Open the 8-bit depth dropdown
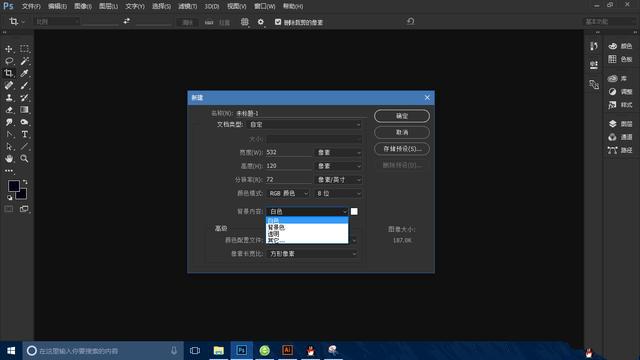Viewport: 640px width, 360px height. tap(338, 193)
